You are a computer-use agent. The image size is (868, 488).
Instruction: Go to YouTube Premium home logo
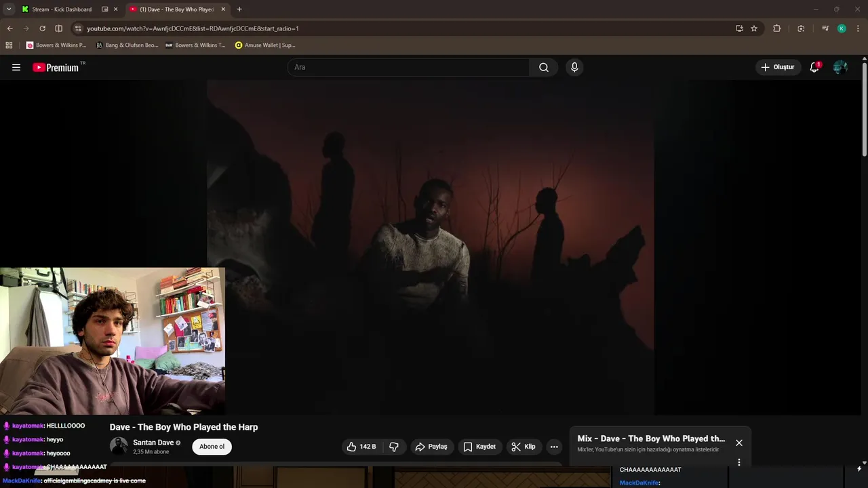[56, 67]
